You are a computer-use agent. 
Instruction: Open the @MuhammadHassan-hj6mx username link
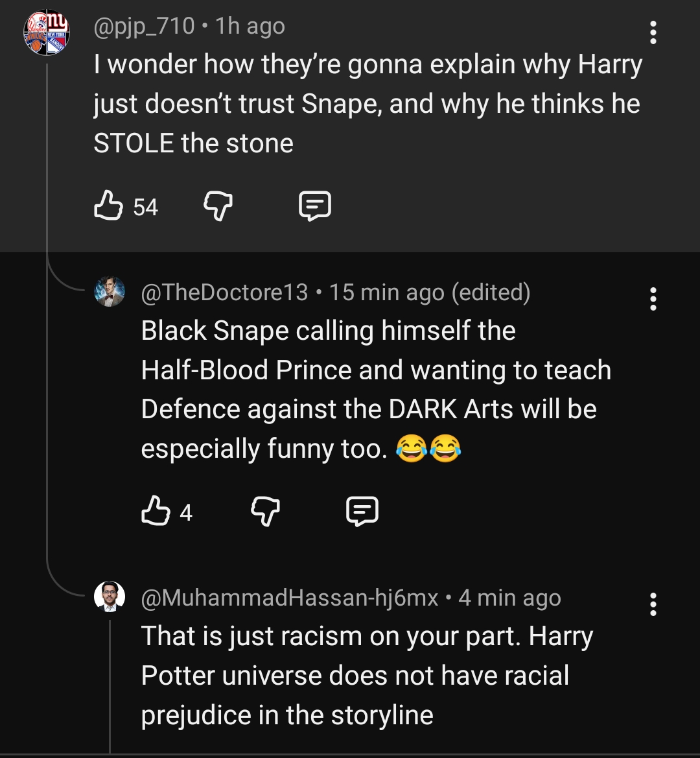[289, 598]
